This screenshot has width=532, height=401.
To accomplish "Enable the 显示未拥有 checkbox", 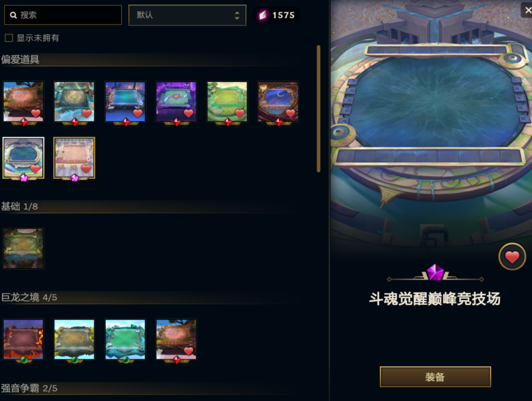I will [9, 38].
